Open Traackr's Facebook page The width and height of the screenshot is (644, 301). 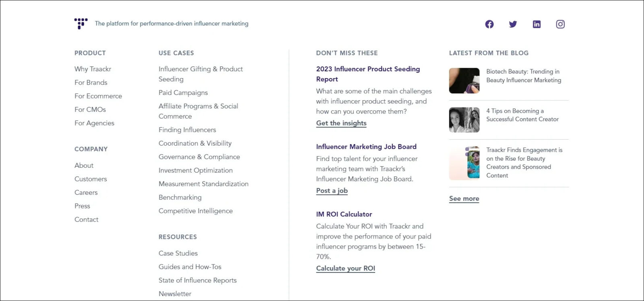489,24
